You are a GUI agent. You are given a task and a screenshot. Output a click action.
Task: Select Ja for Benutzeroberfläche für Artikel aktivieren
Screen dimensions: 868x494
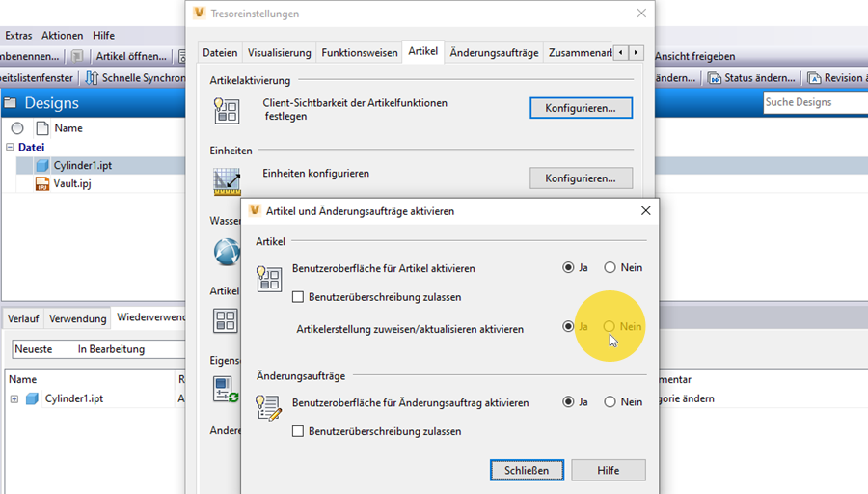point(568,268)
